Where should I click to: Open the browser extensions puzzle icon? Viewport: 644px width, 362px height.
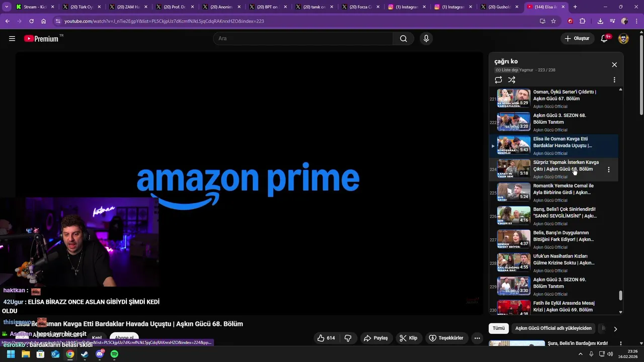[x=583, y=21]
